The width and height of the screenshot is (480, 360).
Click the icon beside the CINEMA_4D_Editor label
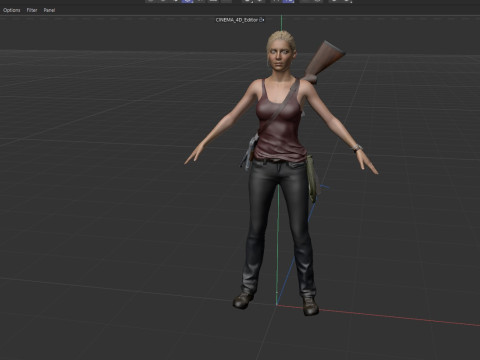pos(262,20)
